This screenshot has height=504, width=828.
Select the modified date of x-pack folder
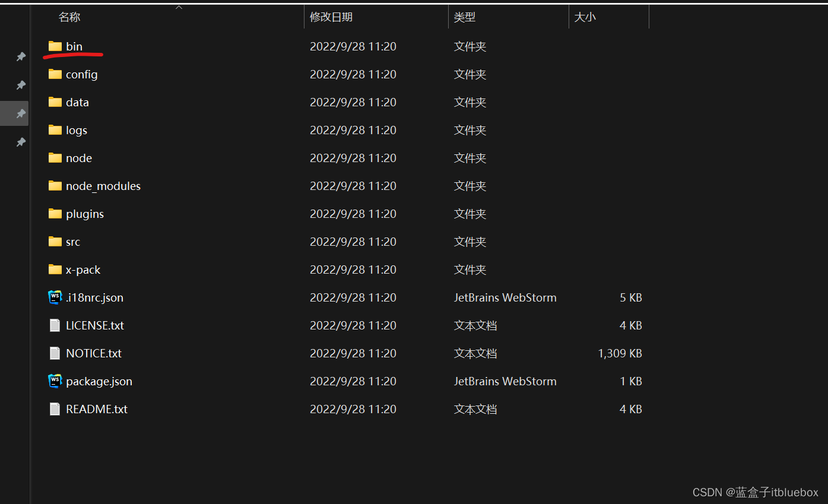353,270
